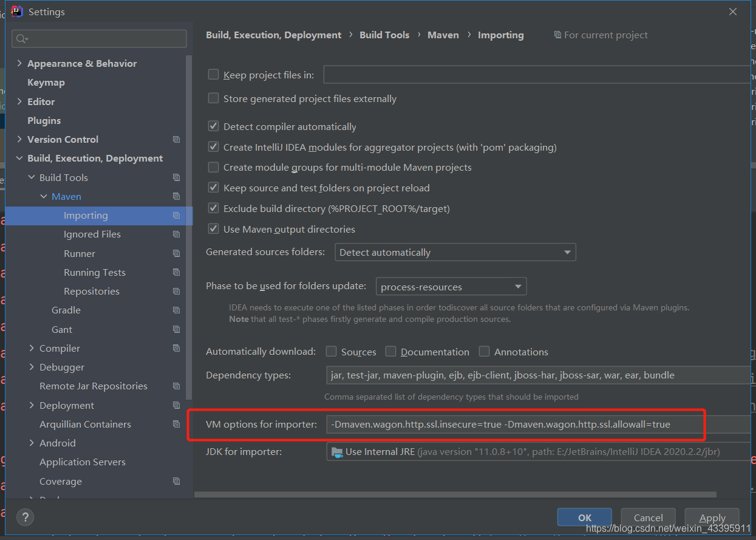This screenshot has width=756, height=540.
Task: Toggle Exclude build directory checkbox
Action: pyautogui.click(x=213, y=208)
